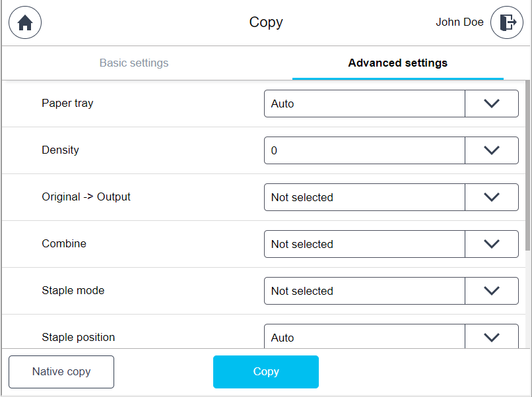Click the Paper tray value field showing Auto
Screen dimensions: 532x397
coord(364,103)
